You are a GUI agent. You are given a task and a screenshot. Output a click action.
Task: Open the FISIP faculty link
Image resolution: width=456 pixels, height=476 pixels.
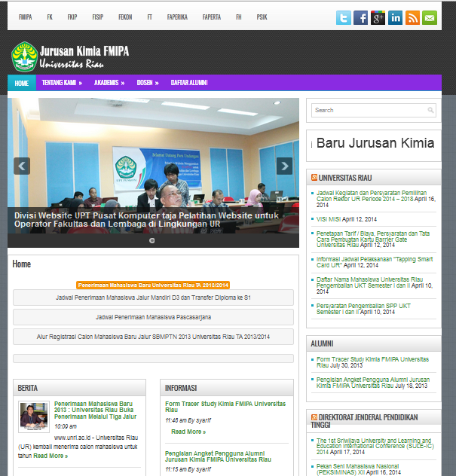tap(98, 17)
